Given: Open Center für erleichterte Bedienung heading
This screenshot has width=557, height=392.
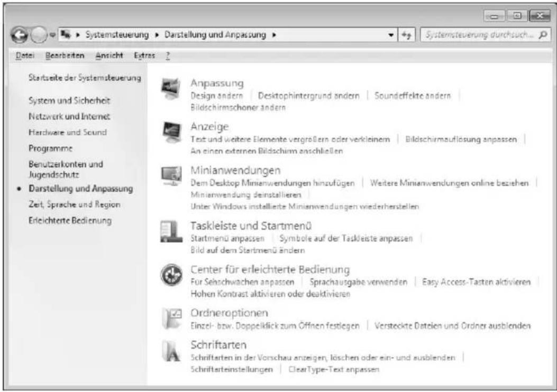Looking at the screenshot, I should point(270,269).
